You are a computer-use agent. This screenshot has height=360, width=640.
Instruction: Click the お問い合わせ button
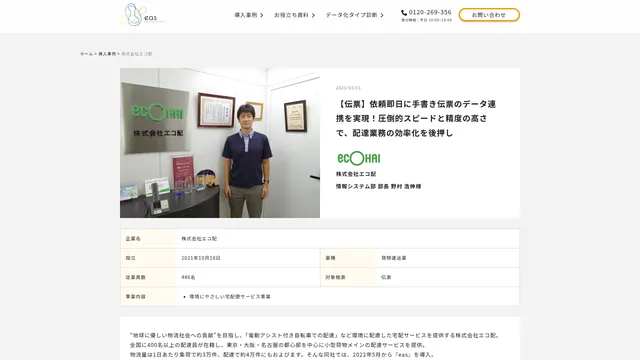(x=489, y=15)
